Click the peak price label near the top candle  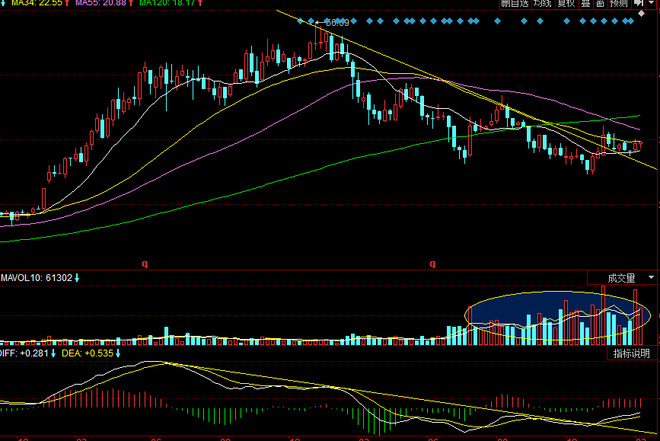coord(337,23)
